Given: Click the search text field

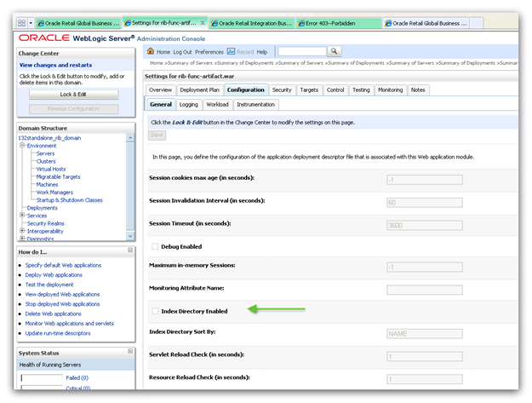Looking at the screenshot, I should pos(302,52).
